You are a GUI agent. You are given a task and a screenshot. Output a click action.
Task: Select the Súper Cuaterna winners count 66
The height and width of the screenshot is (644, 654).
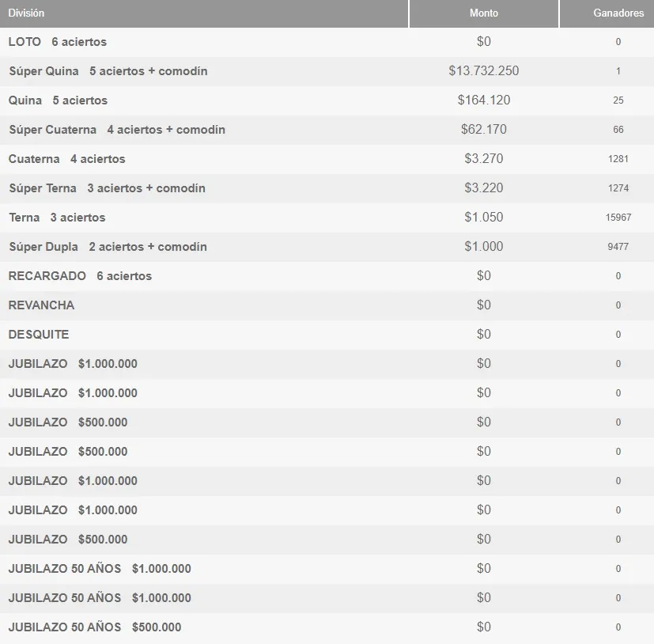click(618, 130)
